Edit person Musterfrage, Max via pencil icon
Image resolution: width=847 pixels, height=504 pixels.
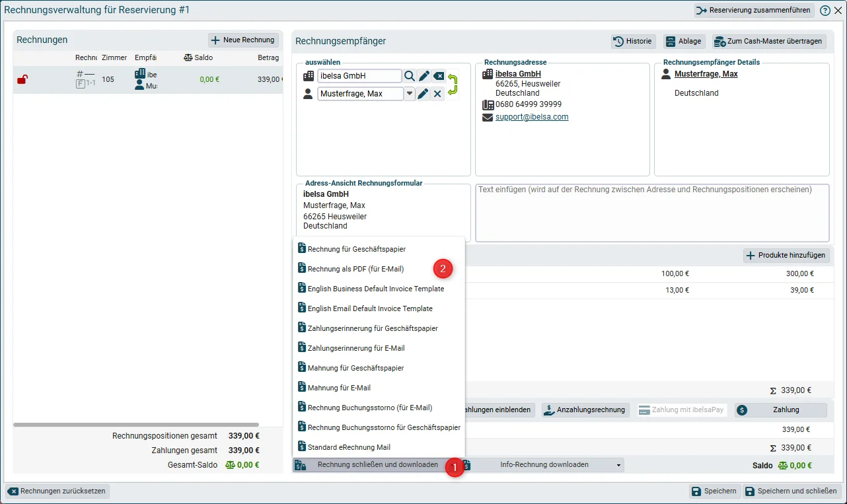[x=423, y=94]
